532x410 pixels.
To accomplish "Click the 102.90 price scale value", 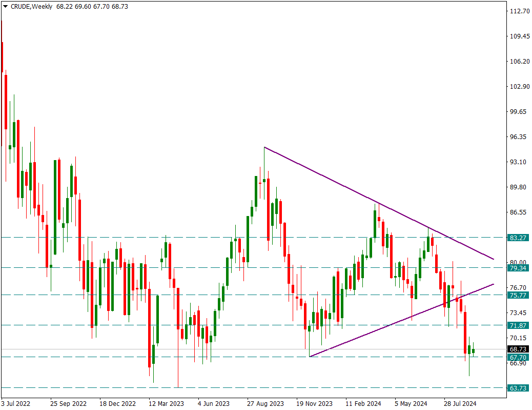I will click(520, 86).
